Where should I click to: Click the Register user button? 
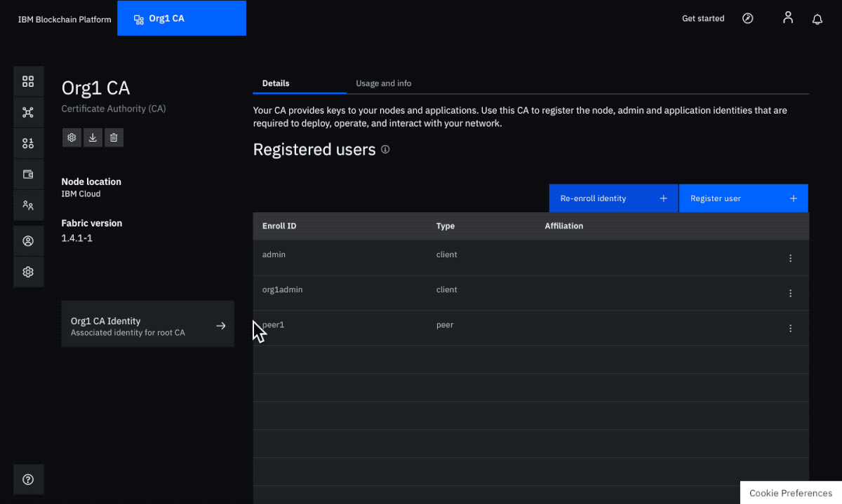point(744,198)
